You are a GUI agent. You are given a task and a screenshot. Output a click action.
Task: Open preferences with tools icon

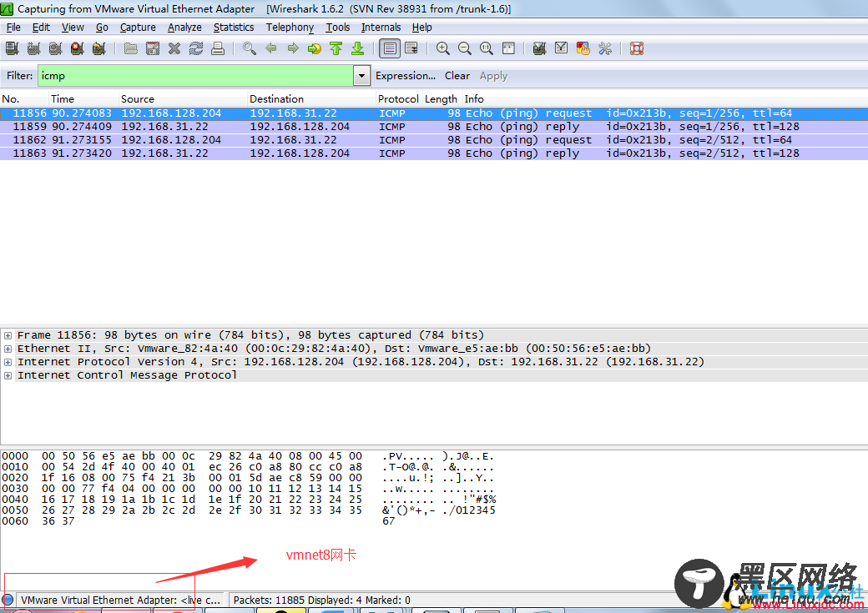click(605, 48)
